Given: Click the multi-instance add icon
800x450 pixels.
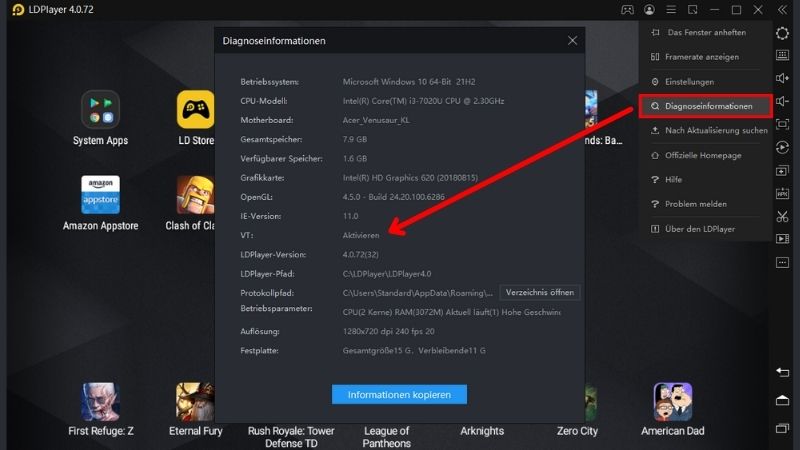Looking at the screenshot, I should click(x=782, y=171).
